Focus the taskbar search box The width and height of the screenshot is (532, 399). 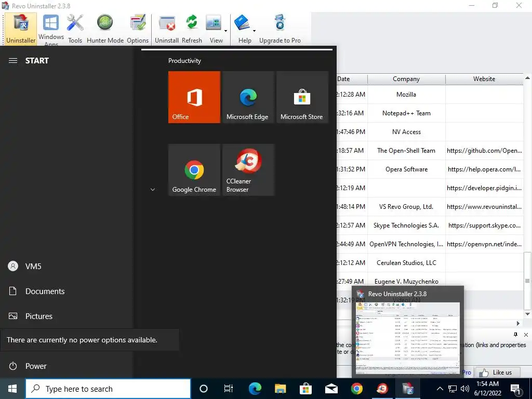pos(108,389)
